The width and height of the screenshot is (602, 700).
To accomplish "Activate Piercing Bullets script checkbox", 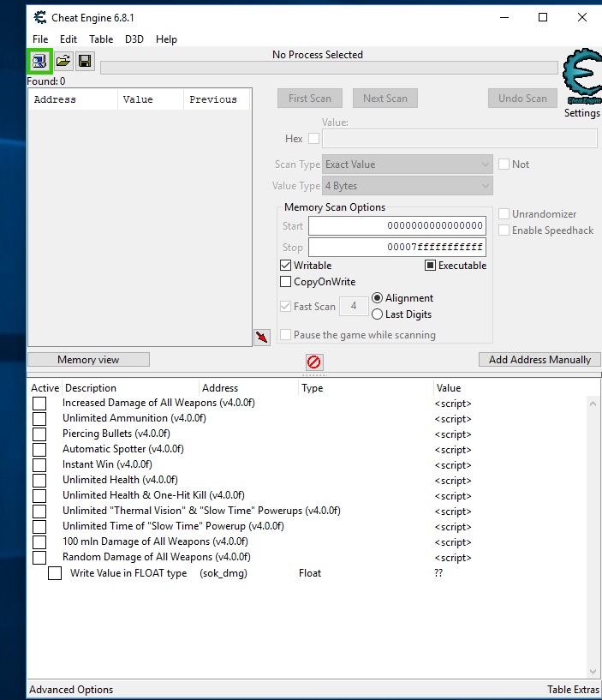I will (39, 434).
